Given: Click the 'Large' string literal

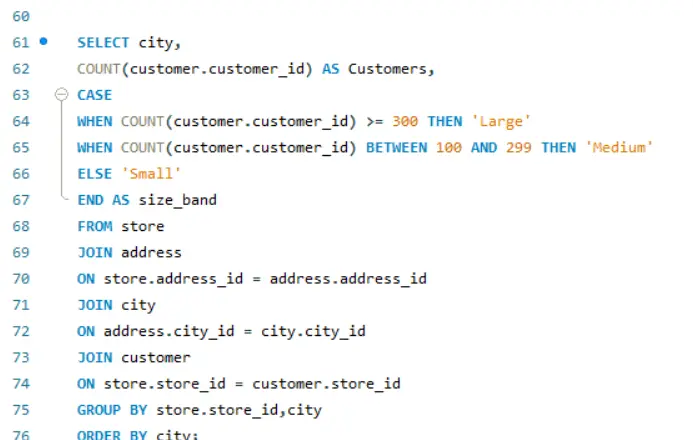Looking at the screenshot, I should point(501,121).
